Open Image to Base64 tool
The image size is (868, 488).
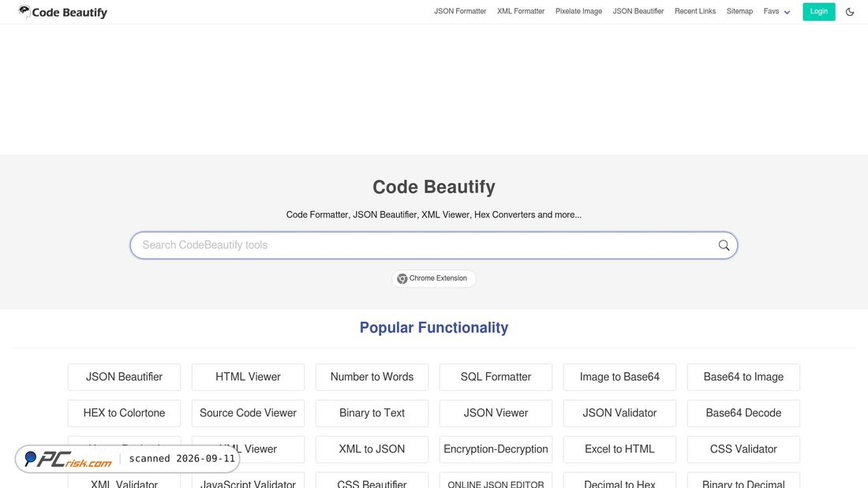click(x=619, y=377)
